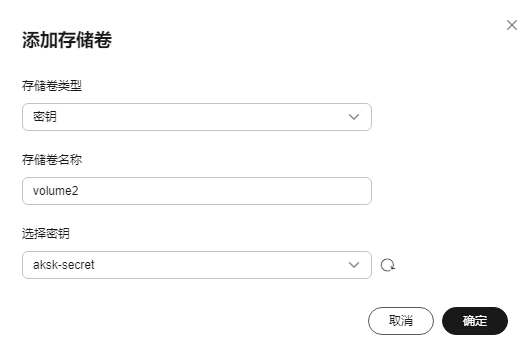The height and width of the screenshot is (362, 532).
Task: Click empty middle of 选择密钥 combo box
Action: click(221, 265)
